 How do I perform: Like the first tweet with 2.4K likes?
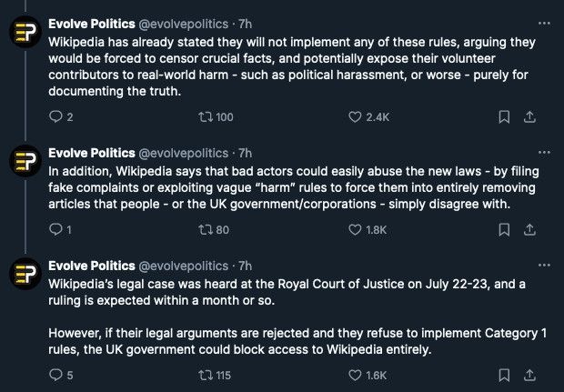point(356,116)
